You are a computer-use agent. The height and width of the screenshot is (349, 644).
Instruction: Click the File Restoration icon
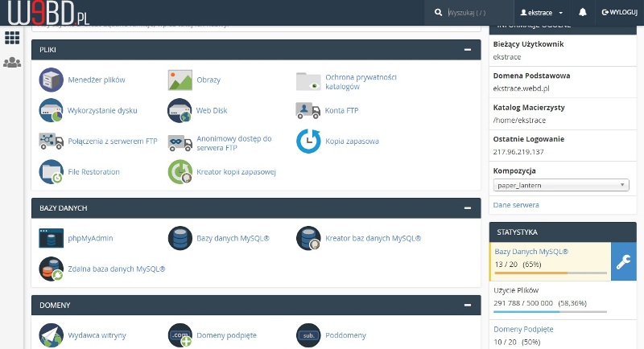pyautogui.click(x=51, y=172)
